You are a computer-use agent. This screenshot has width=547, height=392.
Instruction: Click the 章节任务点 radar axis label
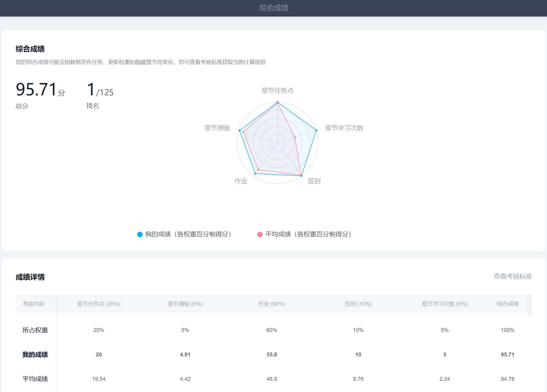click(277, 91)
